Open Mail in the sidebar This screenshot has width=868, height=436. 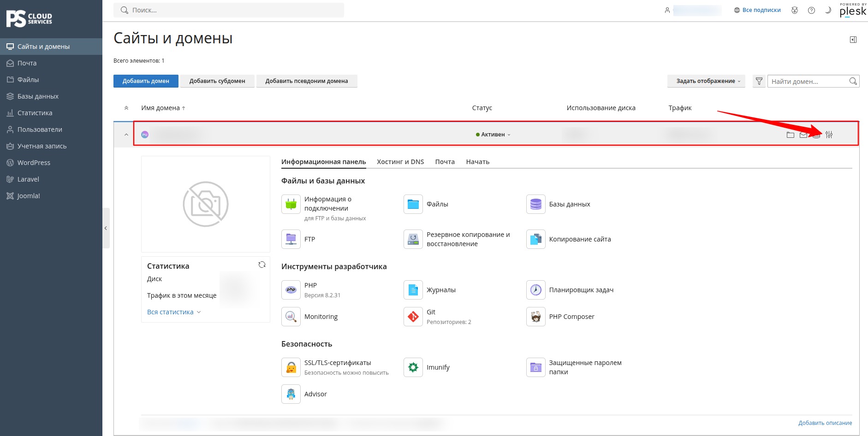pyautogui.click(x=51, y=63)
